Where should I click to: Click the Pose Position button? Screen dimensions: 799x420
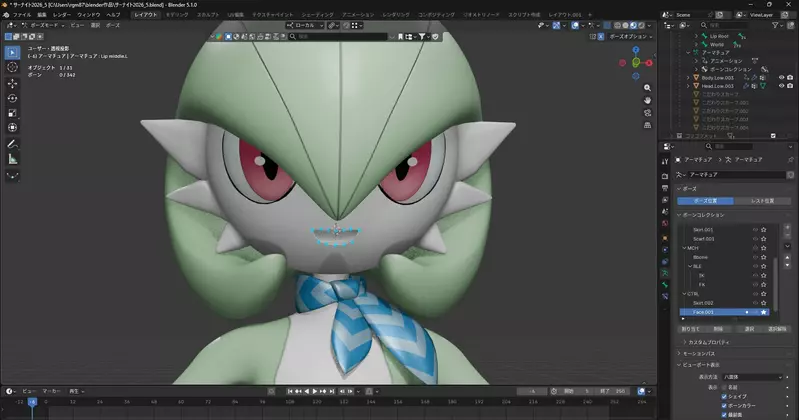click(706, 201)
